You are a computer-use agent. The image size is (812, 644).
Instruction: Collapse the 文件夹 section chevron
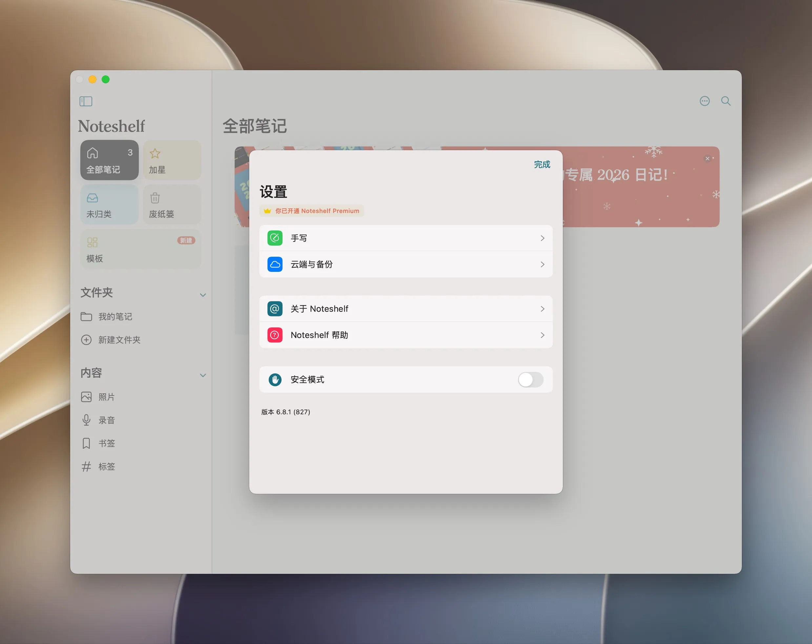(203, 295)
